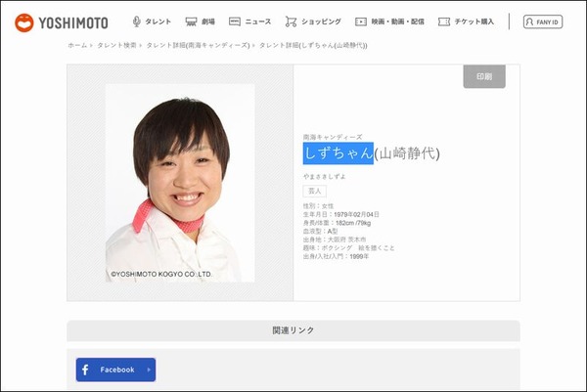The image size is (587, 392).
Task: Go to ホーム breadcrumb link
Action: (77, 45)
